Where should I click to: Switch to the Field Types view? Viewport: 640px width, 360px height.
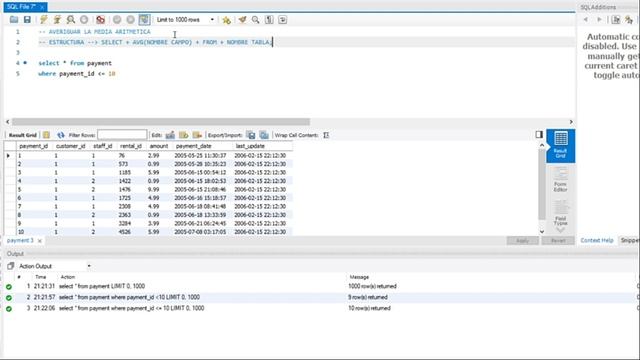click(560, 213)
